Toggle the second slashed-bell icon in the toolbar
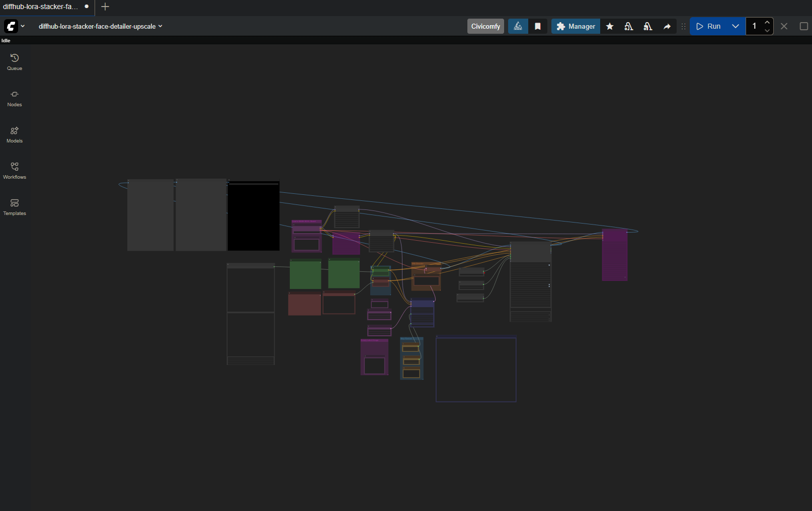Viewport: 812px width, 511px height. pos(648,26)
